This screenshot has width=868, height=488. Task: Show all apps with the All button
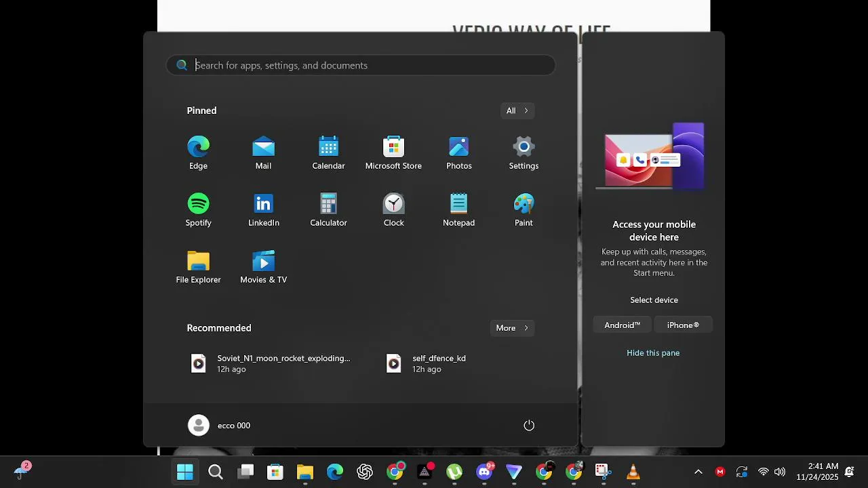(517, 110)
